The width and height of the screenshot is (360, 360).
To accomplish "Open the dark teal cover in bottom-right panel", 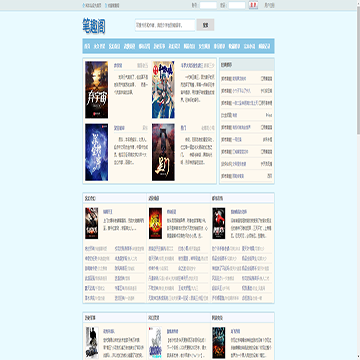I will pos(219,343).
